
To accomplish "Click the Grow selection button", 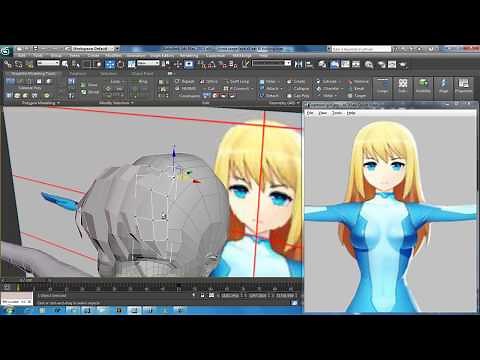I will tap(89, 85).
